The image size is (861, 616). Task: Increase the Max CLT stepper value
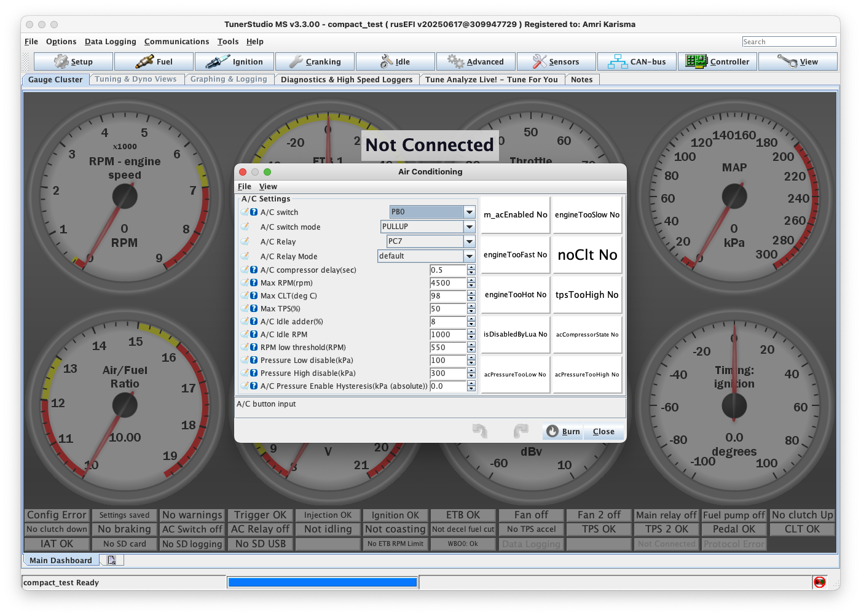[x=471, y=293]
